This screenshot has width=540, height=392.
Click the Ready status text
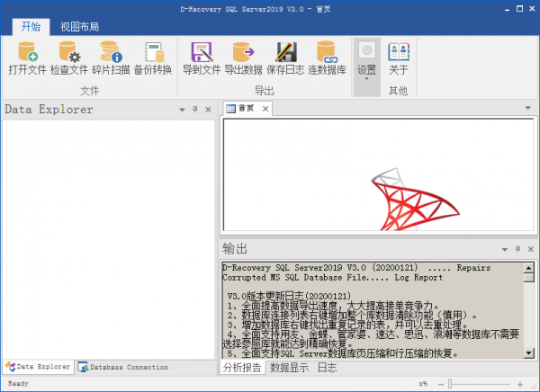point(18,383)
